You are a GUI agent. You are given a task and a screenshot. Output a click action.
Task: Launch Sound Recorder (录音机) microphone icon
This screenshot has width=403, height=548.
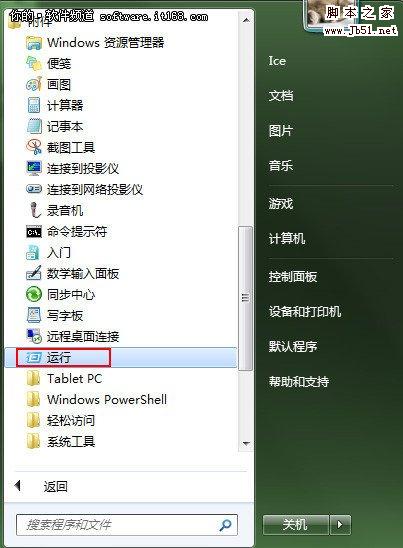click(34, 210)
